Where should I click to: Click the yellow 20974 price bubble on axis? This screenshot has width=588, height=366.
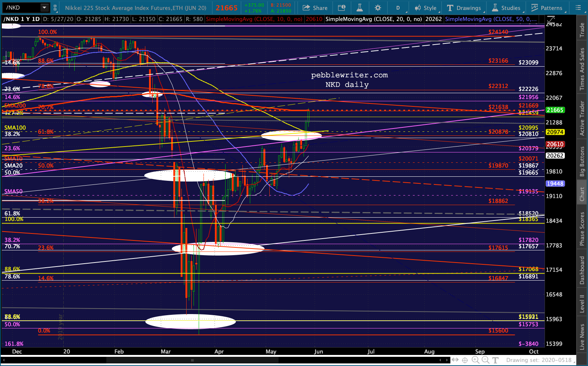click(x=555, y=132)
